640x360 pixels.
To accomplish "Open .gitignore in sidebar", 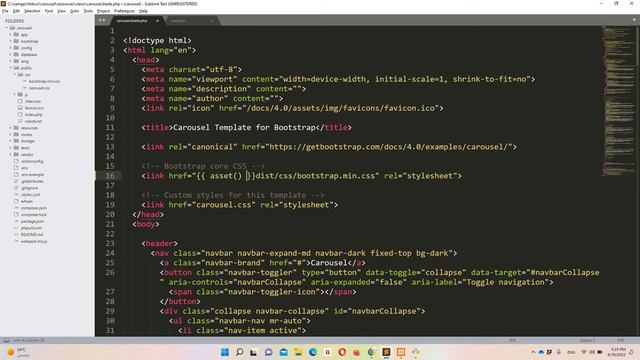I will (x=29, y=188).
